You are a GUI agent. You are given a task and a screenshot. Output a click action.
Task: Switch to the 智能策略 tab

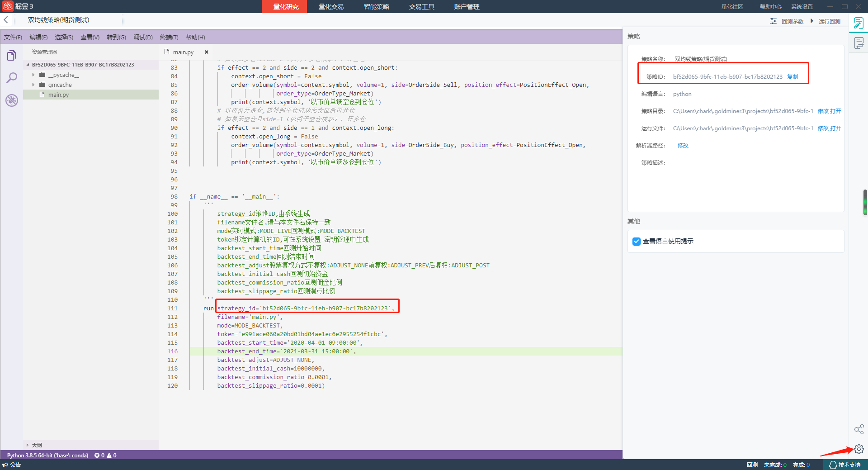(x=376, y=6)
